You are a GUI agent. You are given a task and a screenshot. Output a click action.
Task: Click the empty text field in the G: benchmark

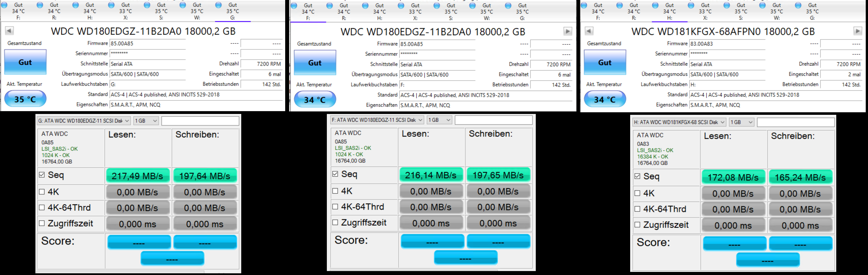(200, 121)
